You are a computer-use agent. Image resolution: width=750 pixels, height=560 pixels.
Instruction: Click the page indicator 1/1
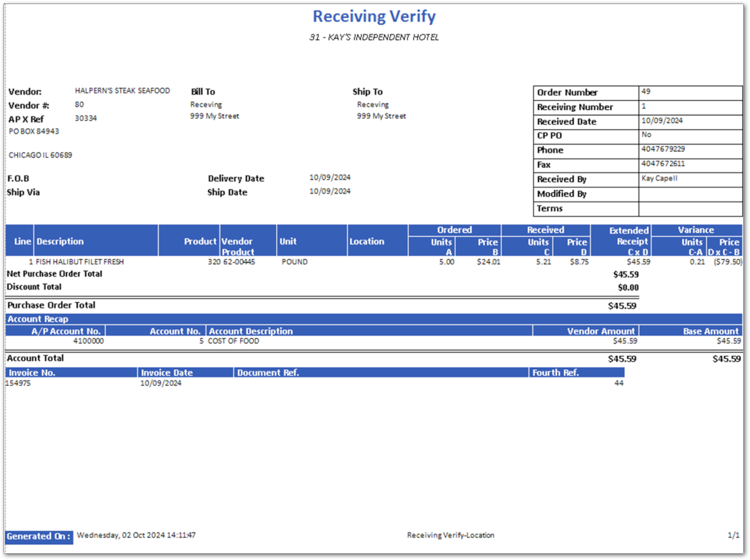coord(733,535)
